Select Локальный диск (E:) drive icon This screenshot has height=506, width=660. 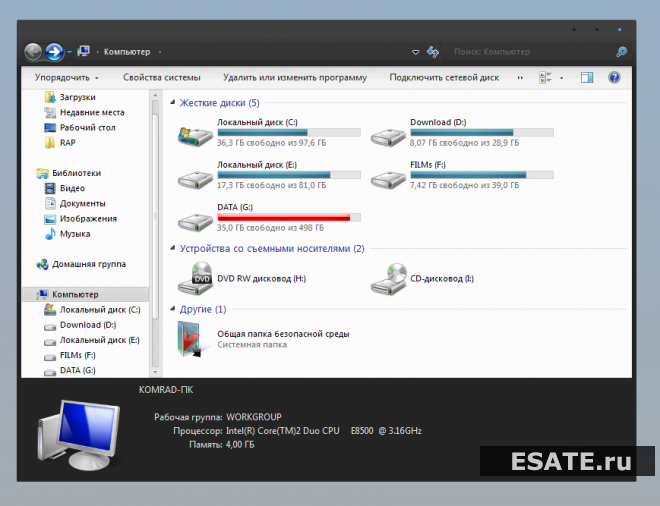pos(195,179)
